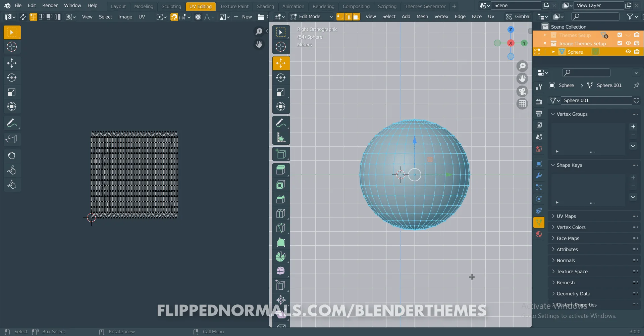Toggle exclude checkbox for Image Themes Setup collection
Screen dimensions: 644x336
pos(620,43)
